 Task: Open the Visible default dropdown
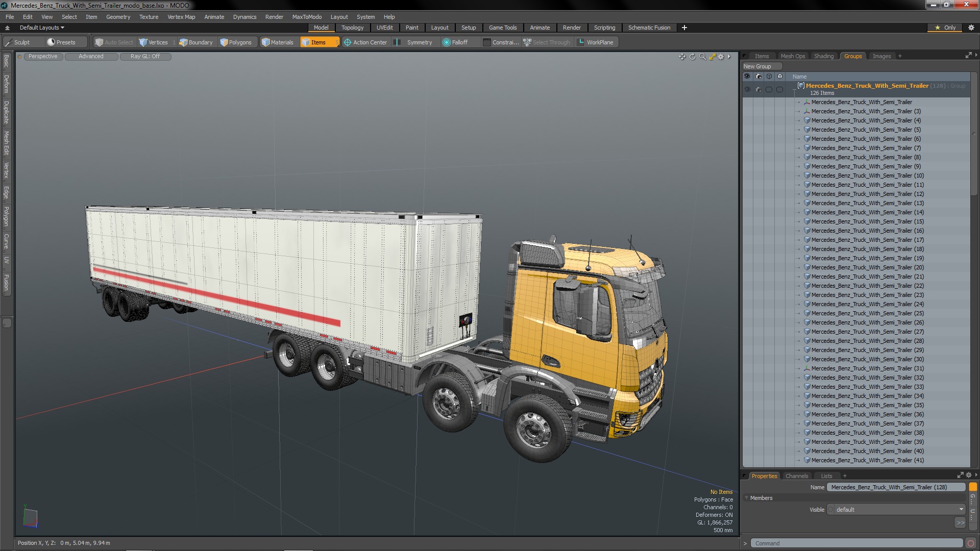(896, 510)
